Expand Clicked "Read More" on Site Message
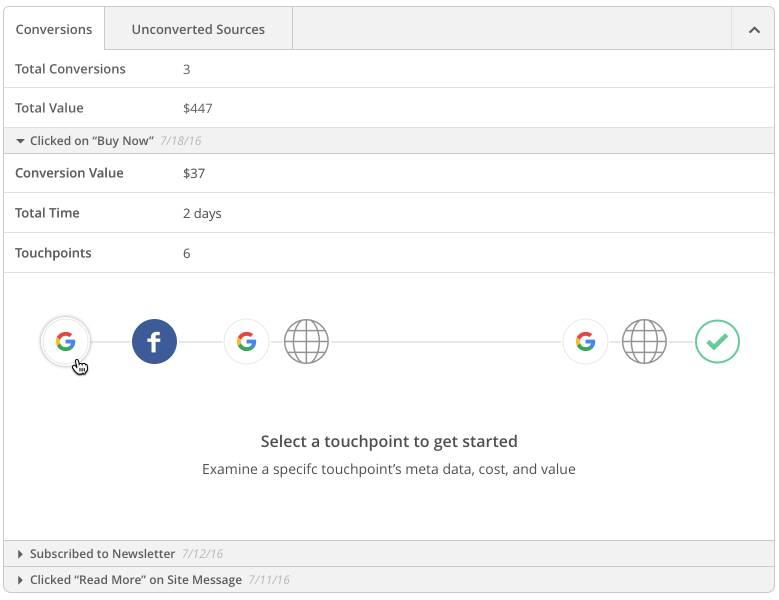The height and width of the screenshot is (600, 779). [135, 580]
